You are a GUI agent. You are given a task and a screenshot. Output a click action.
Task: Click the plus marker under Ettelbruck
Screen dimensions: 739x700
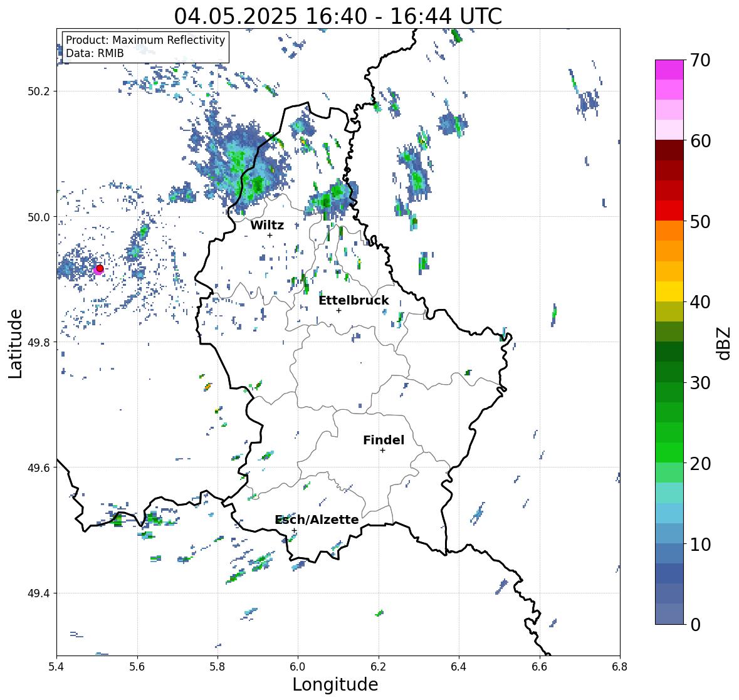pyautogui.click(x=338, y=310)
